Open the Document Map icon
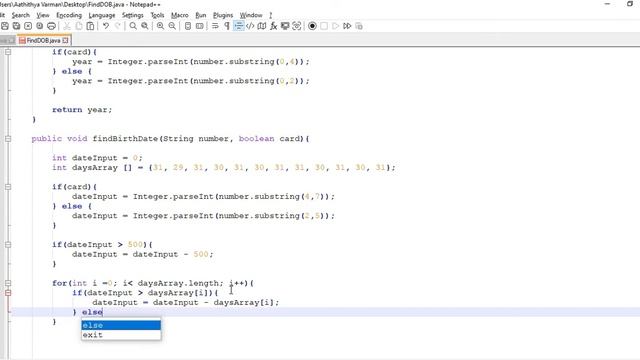Viewport: 640px width, 360px height. tap(262, 26)
